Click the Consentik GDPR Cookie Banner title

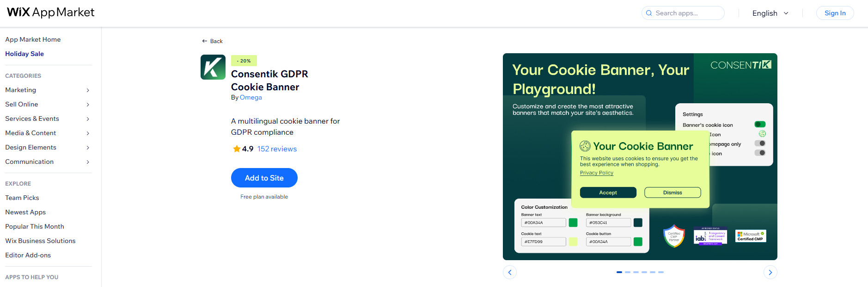coord(269,81)
